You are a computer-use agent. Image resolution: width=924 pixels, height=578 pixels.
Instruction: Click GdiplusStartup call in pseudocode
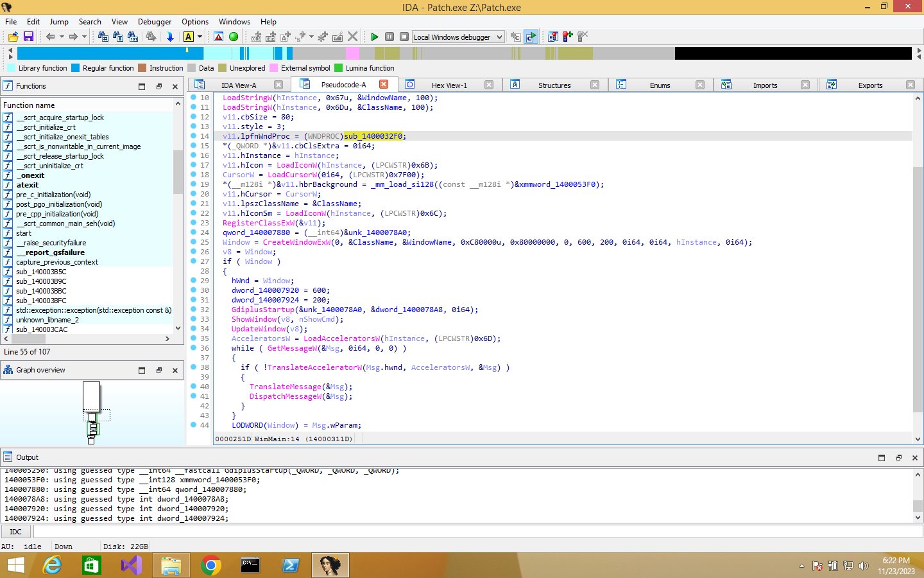coord(263,310)
